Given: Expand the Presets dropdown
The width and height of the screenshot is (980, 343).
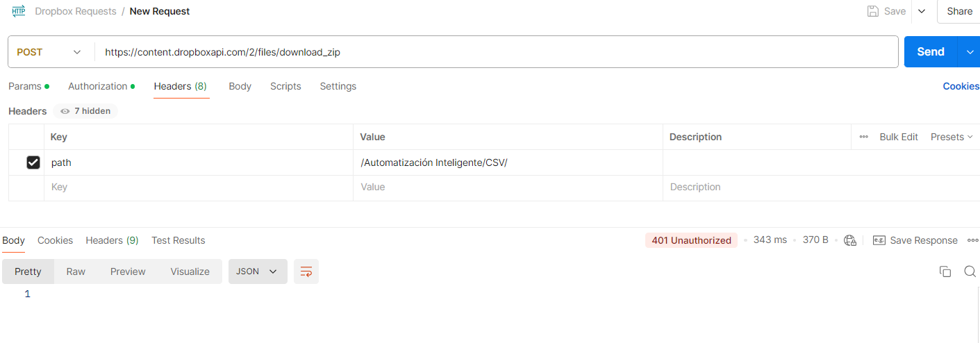Looking at the screenshot, I should tap(952, 137).
